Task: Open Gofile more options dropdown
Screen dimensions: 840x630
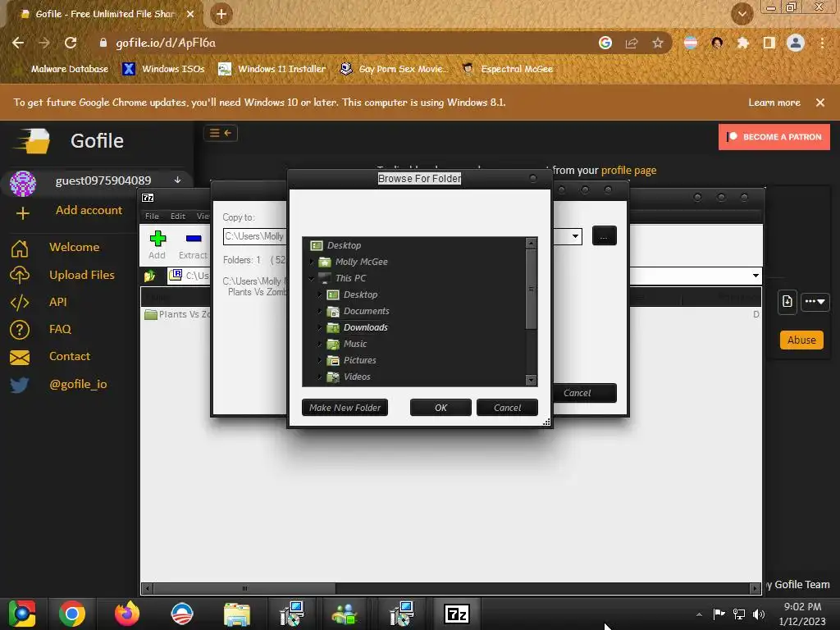Action: pos(815,302)
